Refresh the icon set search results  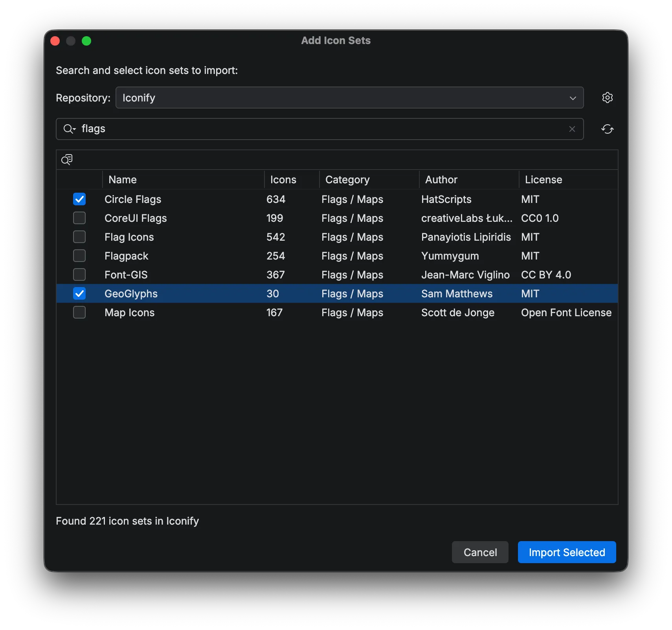(608, 129)
